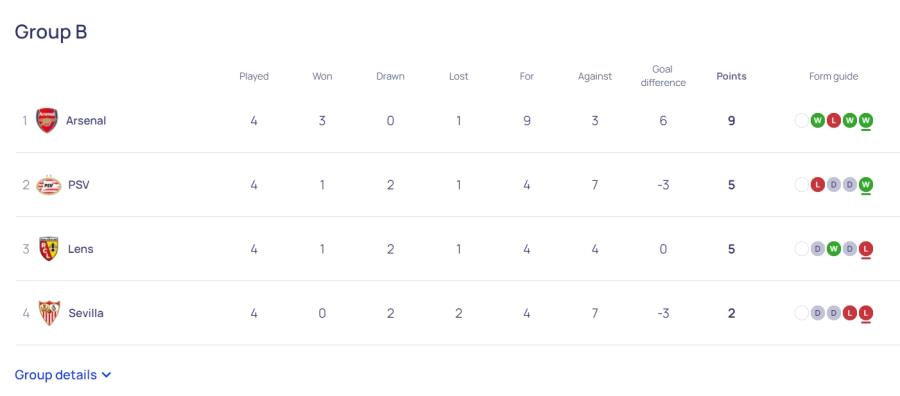The height and width of the screenshot is (396, 900).
Task: Click the PSV club crest
Action: pos(49,185)
